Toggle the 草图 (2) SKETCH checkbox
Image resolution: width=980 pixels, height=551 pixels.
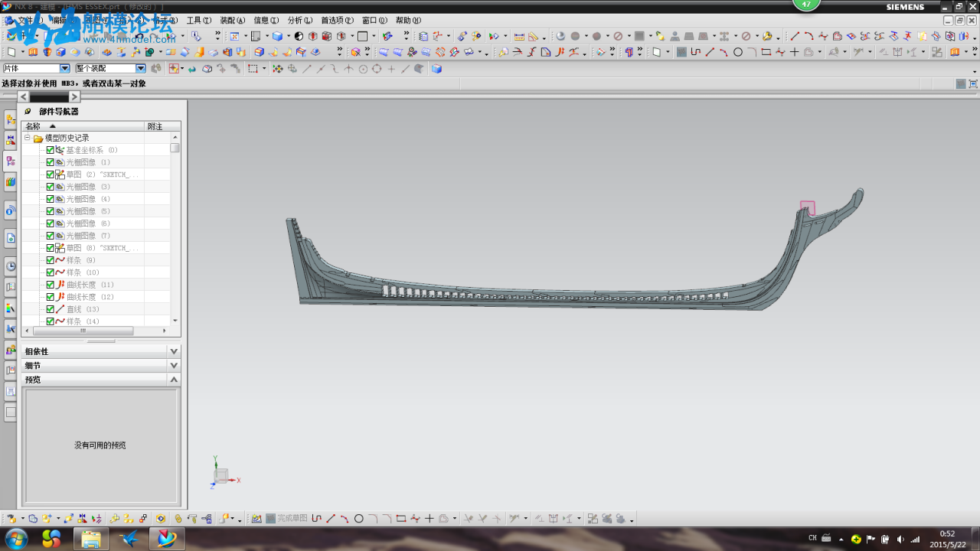pos(51,174)
